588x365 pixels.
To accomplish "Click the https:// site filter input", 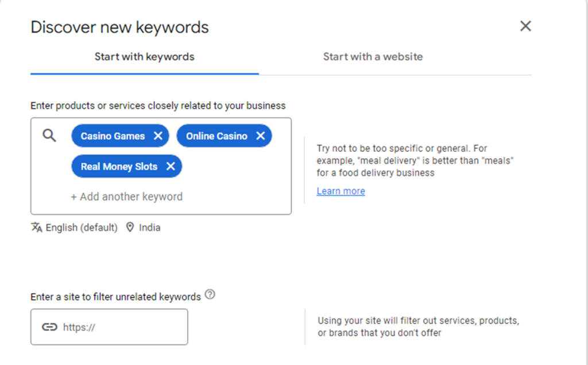I will [109, 327].
